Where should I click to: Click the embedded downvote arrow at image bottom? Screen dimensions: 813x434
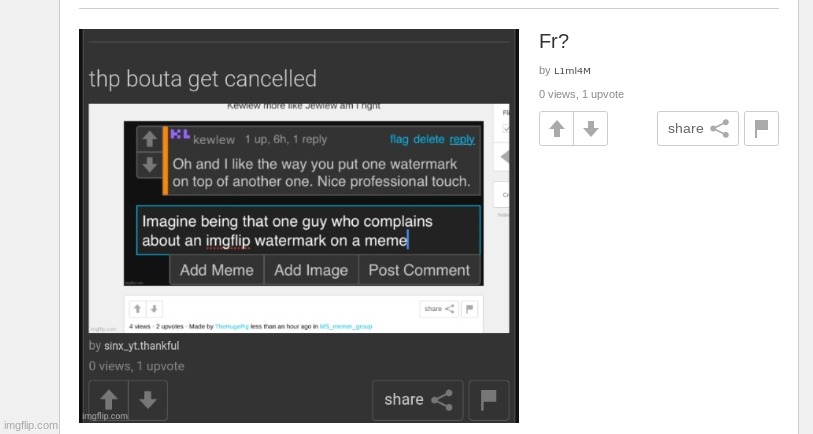pyautogui.click(x=148, y=400)
